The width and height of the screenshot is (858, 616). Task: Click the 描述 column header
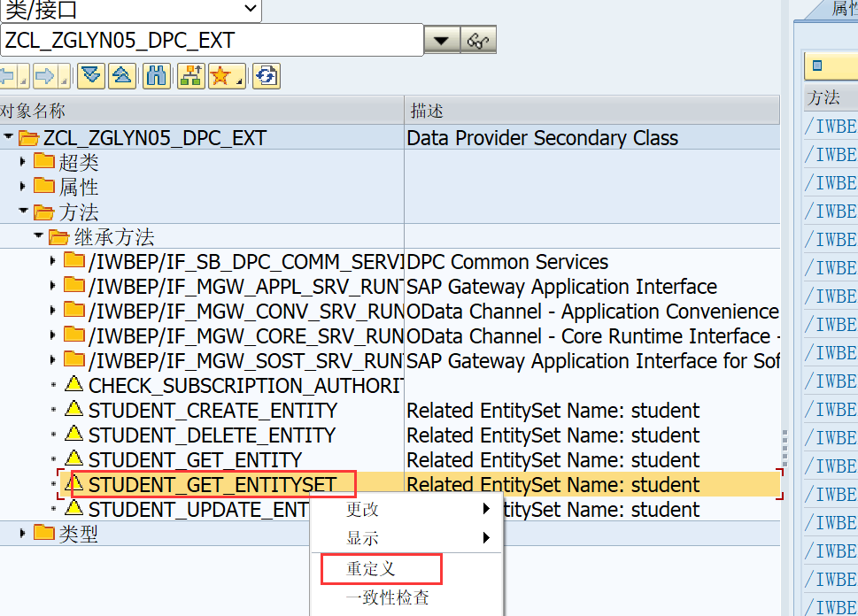pyautogui.click(x=592, y=111)
